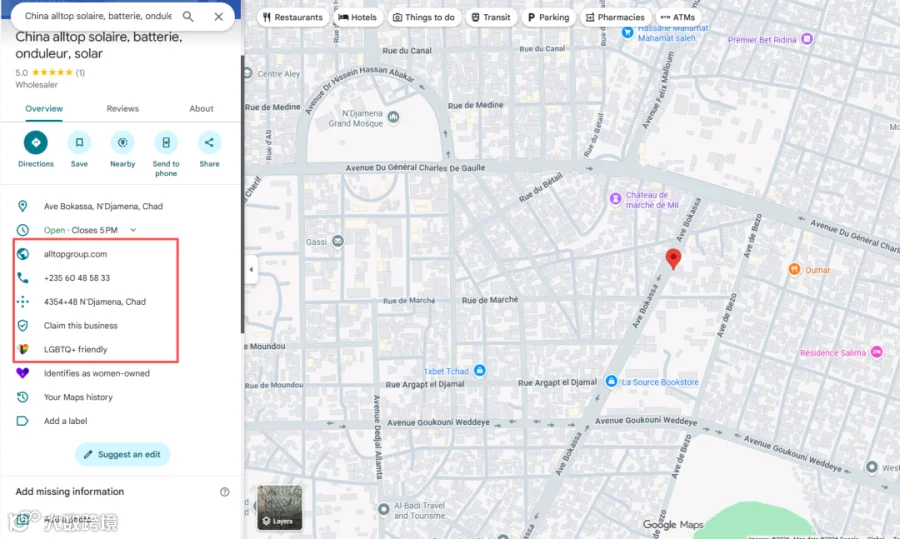Filter map by Transit chip

click(491, 17)
